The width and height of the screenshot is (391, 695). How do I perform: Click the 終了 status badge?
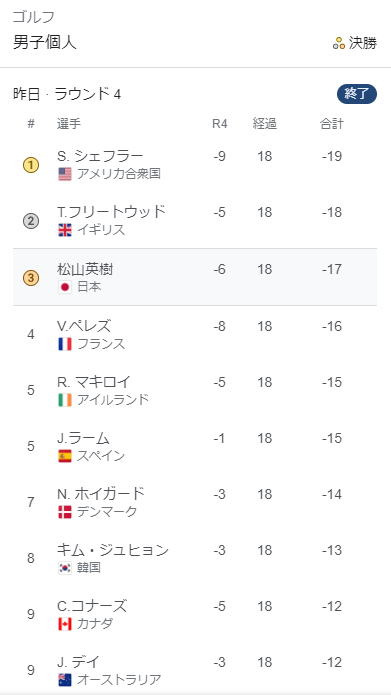pyautogui.click(x=357, y=94)
